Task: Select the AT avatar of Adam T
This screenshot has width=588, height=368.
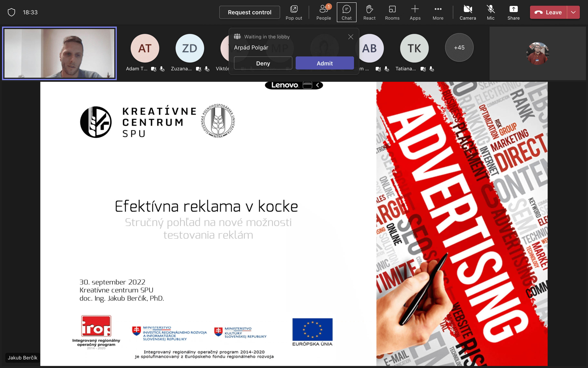Action: [145, 48]
